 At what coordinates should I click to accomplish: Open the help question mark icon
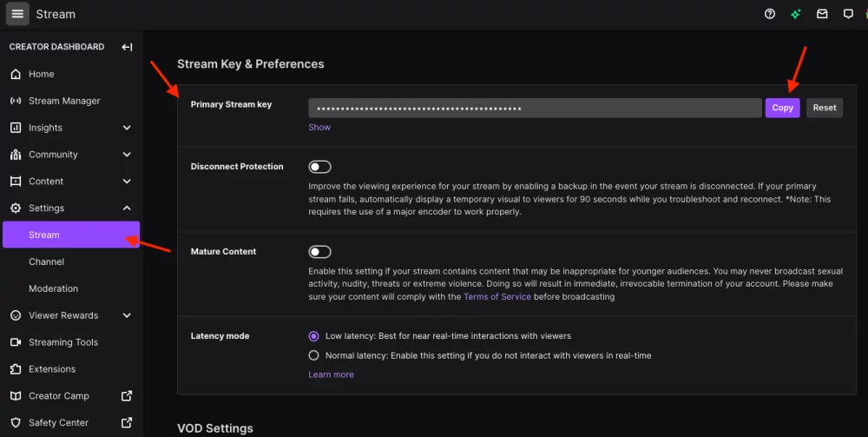769,14
